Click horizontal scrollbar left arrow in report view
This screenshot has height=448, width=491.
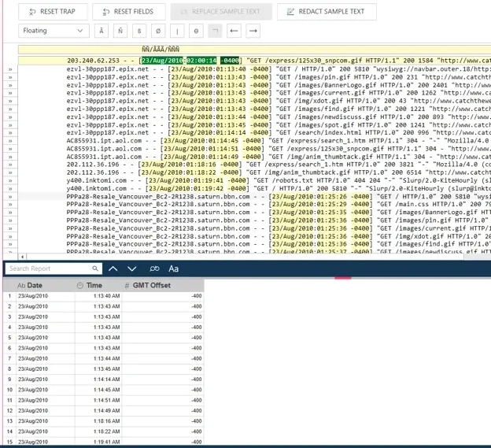click(22, 257)
